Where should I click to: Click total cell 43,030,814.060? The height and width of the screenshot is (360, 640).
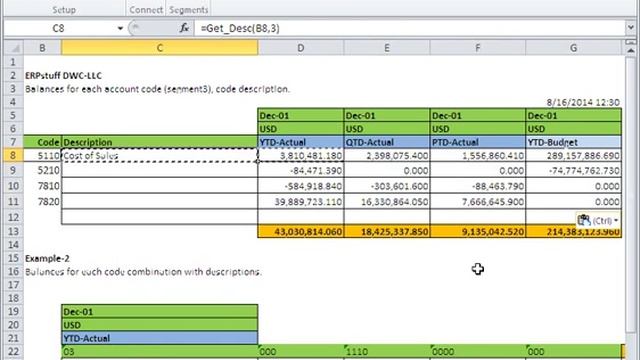[301, 231]
